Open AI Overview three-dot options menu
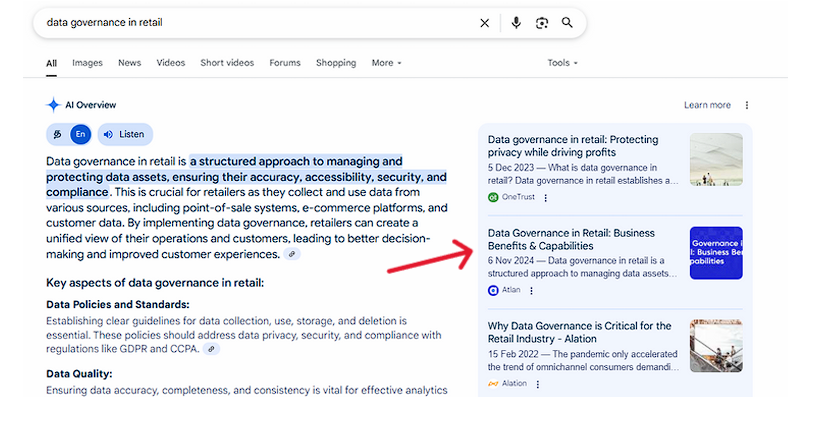This screenshot has height=426, width=837. pyautogui.click(x=747, y=105)
